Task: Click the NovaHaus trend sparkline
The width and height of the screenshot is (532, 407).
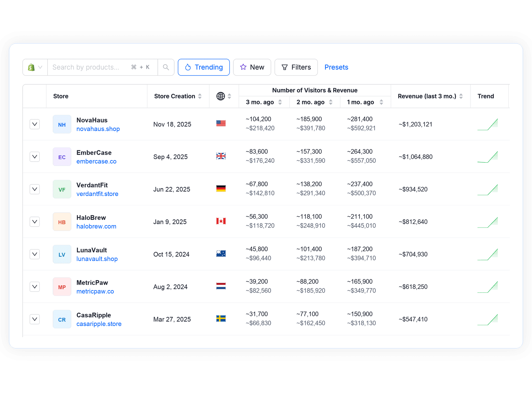Action: click(x=488, y=124)
